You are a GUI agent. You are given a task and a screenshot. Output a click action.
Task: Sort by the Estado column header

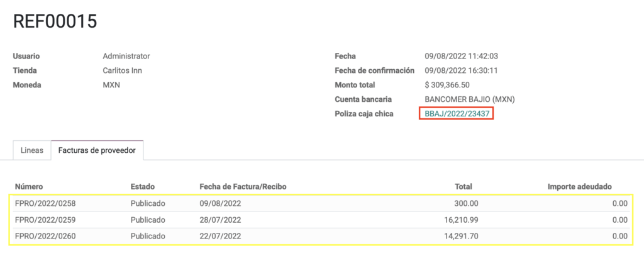tap(143, 186)
